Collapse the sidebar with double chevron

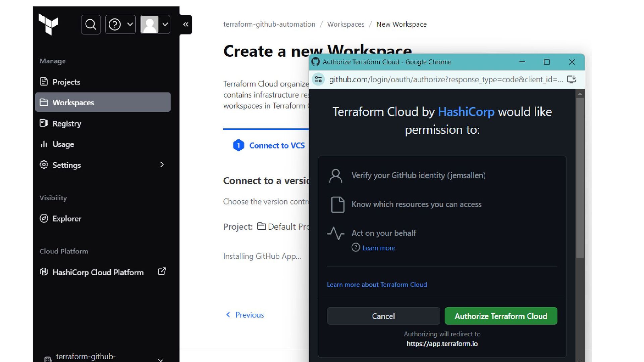[x=185, y=24]
